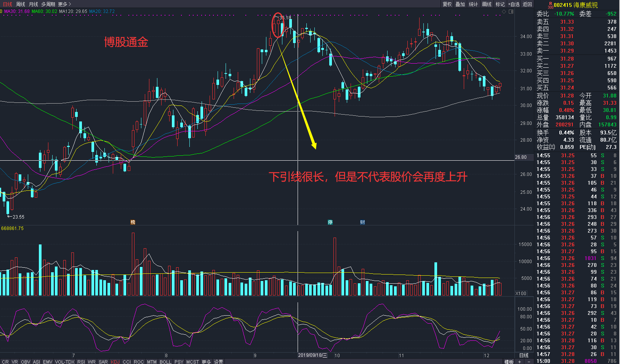Add stock with +自选 button
Screen dimensions: 620x364
point(514,4)
